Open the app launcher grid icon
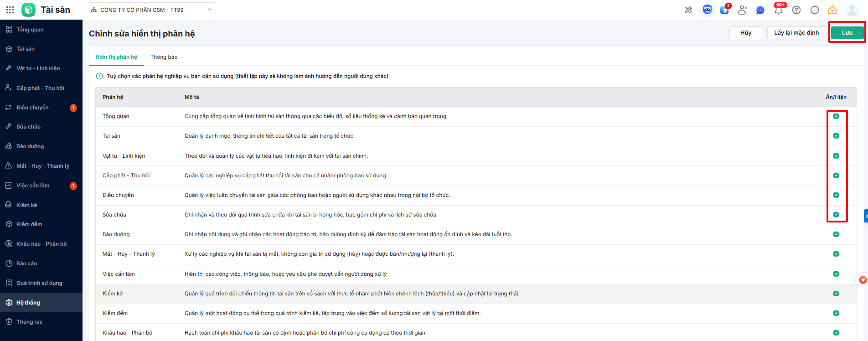 click(x=10, y=10)
